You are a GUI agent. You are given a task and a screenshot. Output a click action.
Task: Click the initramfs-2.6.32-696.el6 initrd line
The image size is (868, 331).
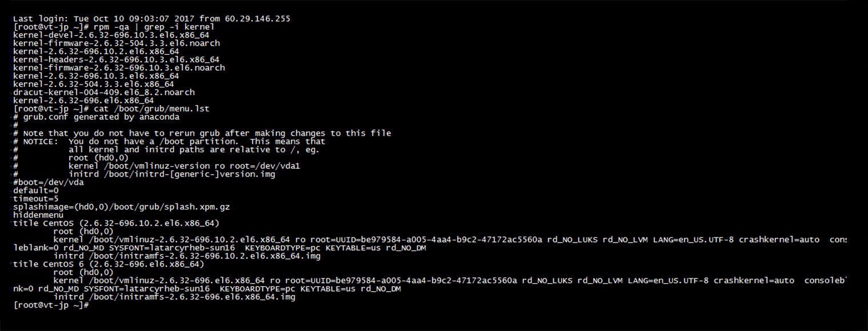(x=174, y=297)
